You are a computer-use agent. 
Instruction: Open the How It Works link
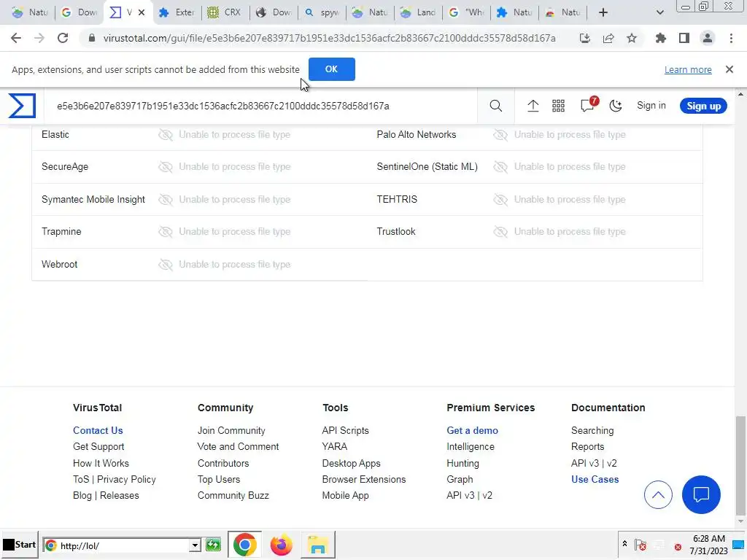click(101, 463)
